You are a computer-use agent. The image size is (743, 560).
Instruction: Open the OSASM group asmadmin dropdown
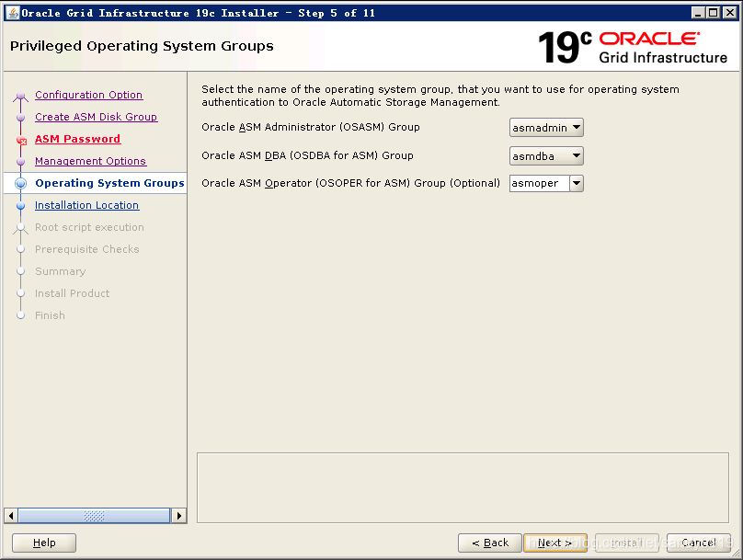click(546, 128)
